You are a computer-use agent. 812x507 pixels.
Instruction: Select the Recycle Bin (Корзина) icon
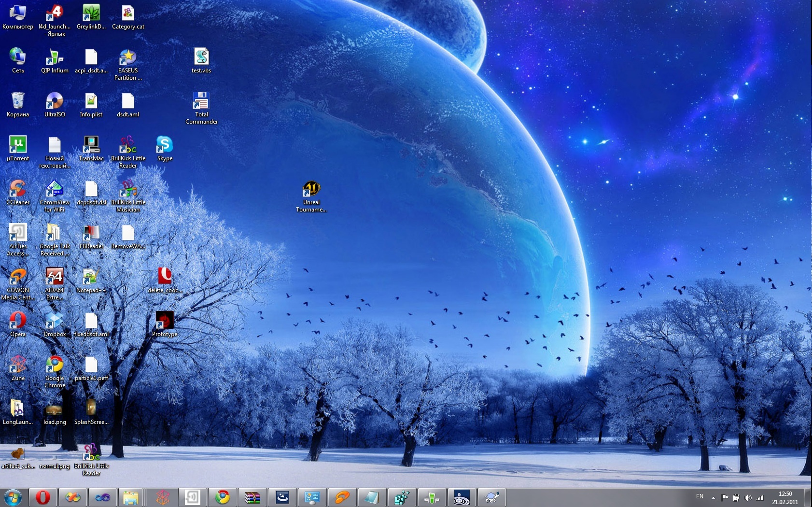click(x=18, y=101)
